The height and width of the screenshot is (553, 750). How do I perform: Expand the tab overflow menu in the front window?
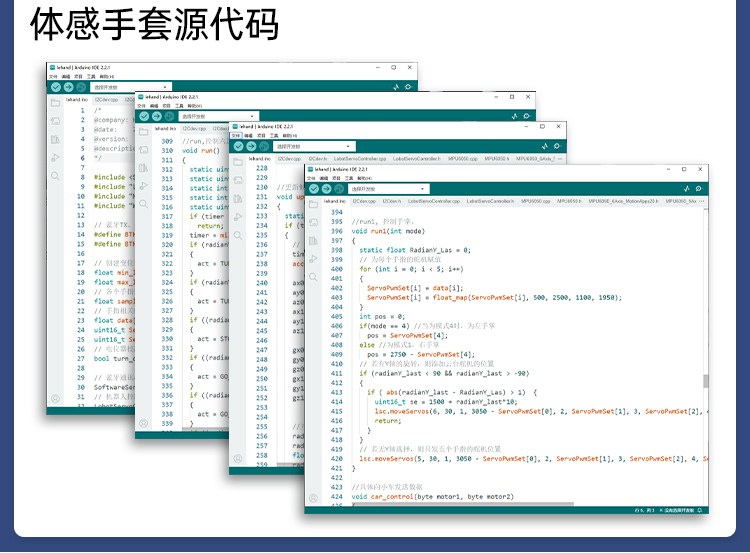click(x=702, y=201)
